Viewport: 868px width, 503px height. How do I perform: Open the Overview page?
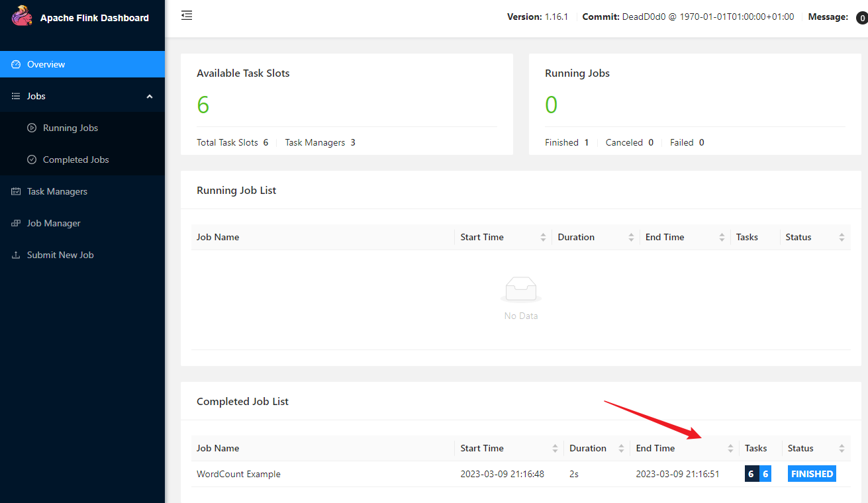(x=82, y=64)
